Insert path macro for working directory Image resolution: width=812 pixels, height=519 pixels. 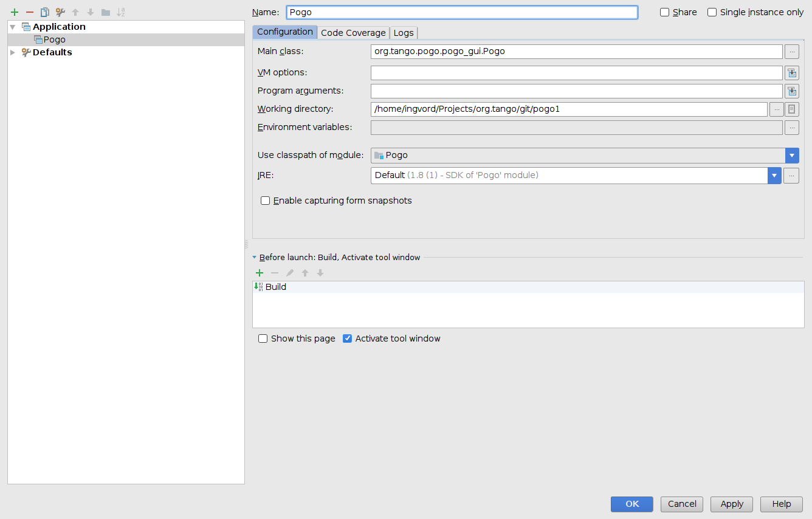(791, 109)
